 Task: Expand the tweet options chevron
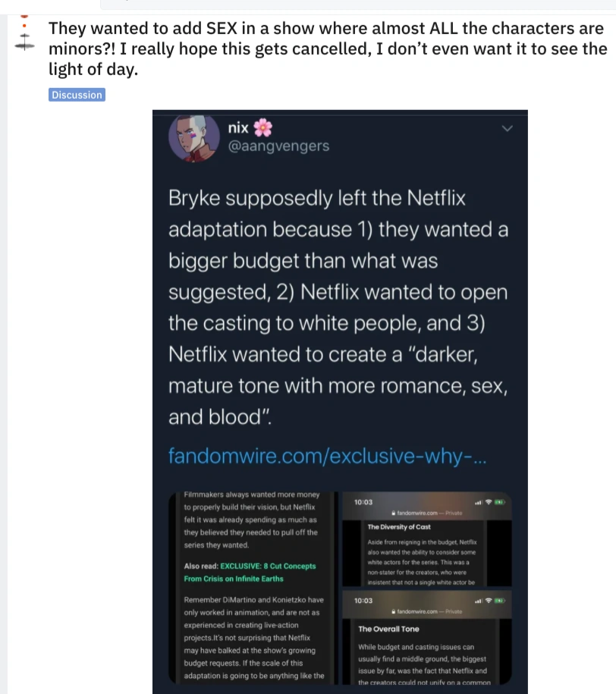tap(508, 129)
